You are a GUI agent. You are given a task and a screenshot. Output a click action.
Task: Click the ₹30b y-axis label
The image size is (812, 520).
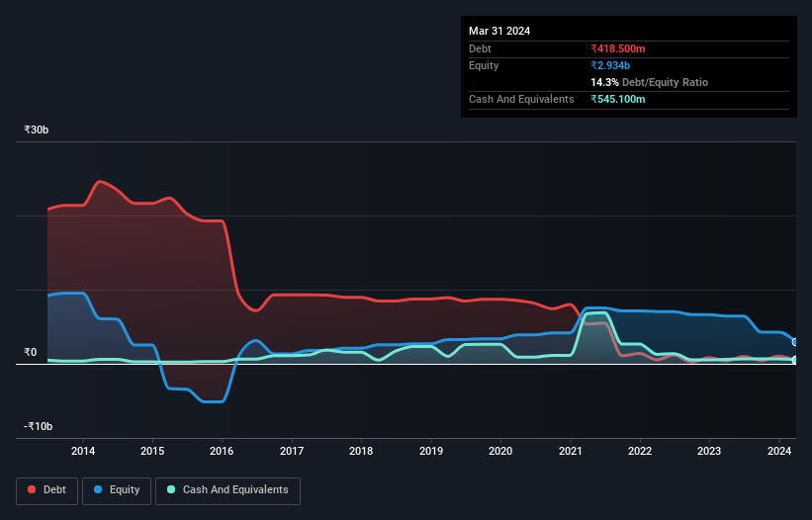[37, 130]
